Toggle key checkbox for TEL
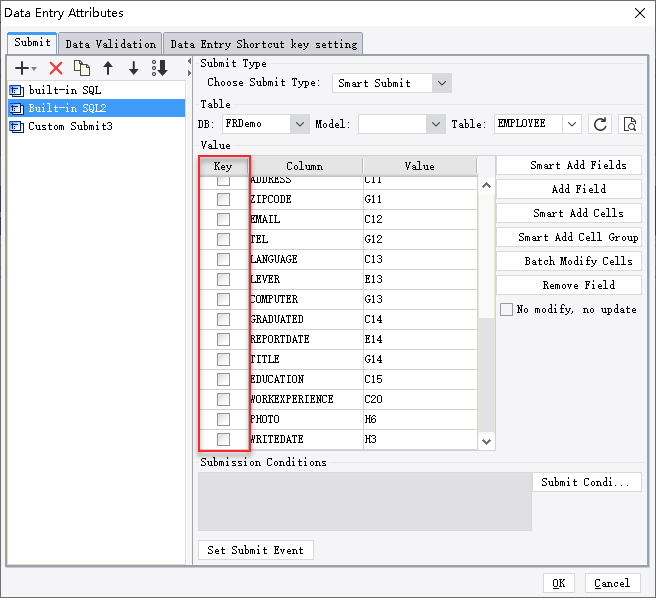The width and height of the screenshot is (656, 598). 223,239
